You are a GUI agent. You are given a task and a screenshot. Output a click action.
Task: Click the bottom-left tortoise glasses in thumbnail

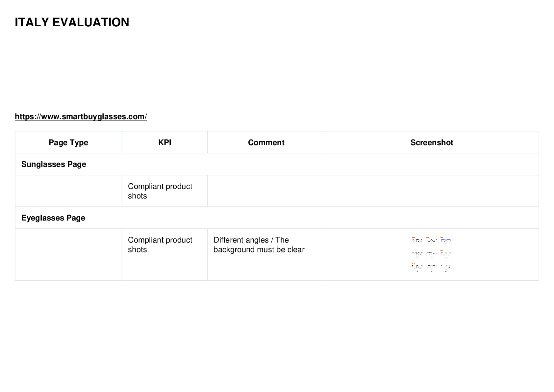click(417, 267)
